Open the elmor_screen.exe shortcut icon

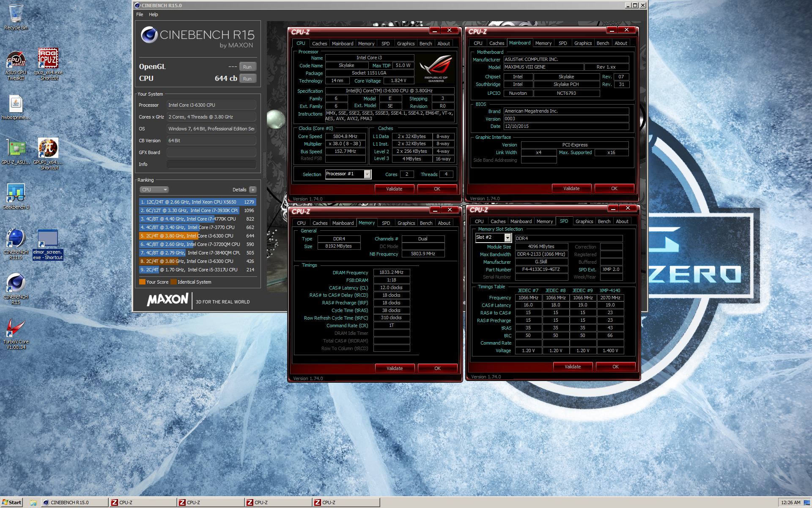[x=48, y=245]
